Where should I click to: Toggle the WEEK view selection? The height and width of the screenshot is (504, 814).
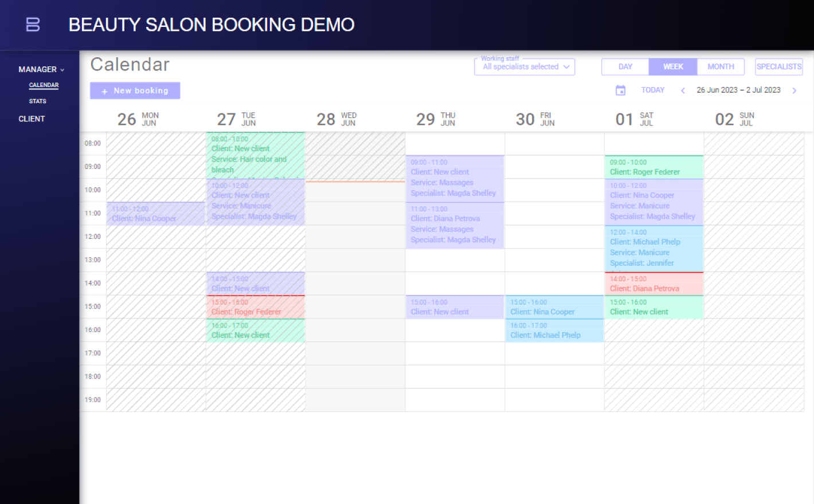pos(672,66)
